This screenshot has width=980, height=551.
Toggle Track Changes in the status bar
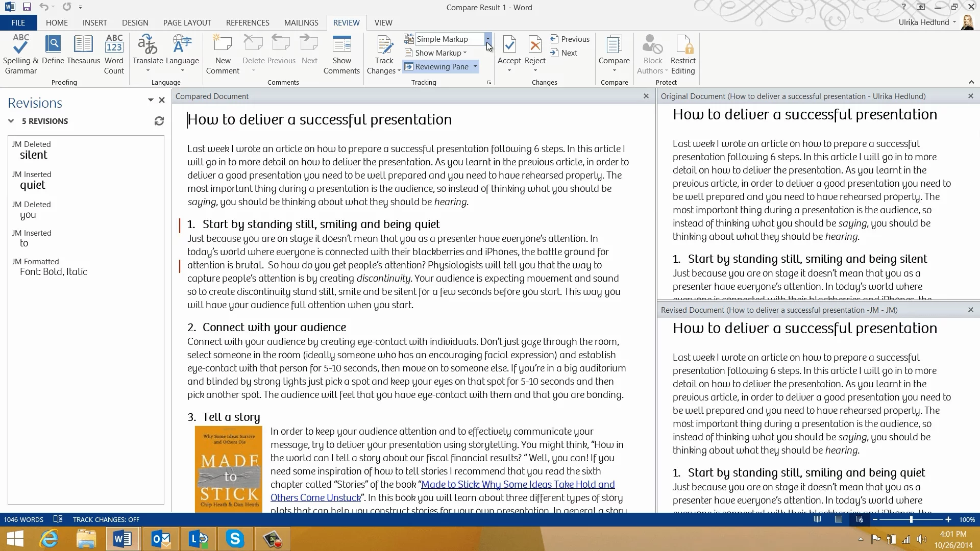click(106, 519)
